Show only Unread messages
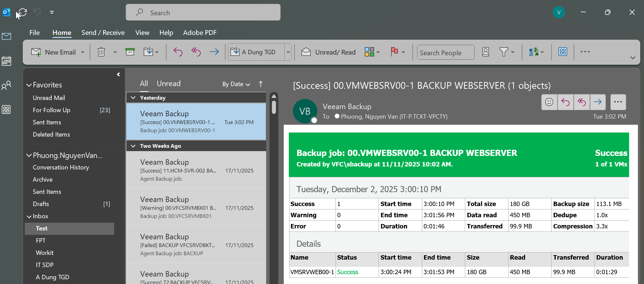Viewport: 644px width, 284px height. [168, 84]
